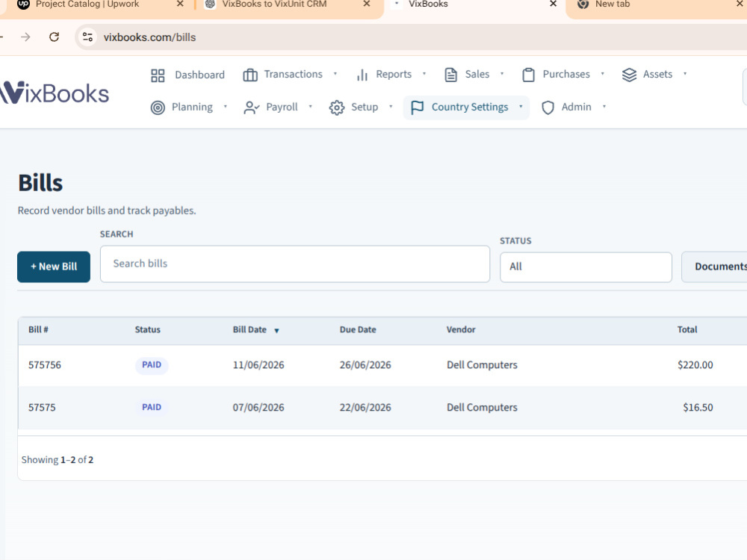This screenshot has height=560, width=747.
Task: Expand the Assets menu arrow
Action: [x=685, y=74]
